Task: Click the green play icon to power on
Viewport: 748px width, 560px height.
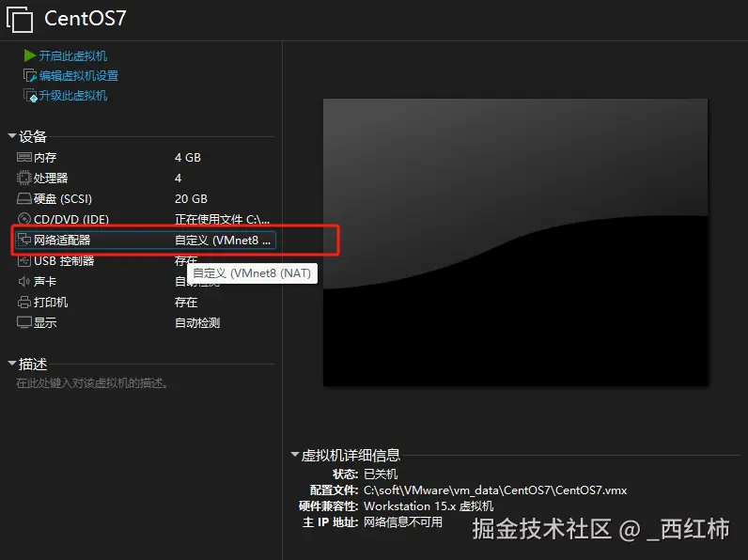Action: tap(30, 55)
